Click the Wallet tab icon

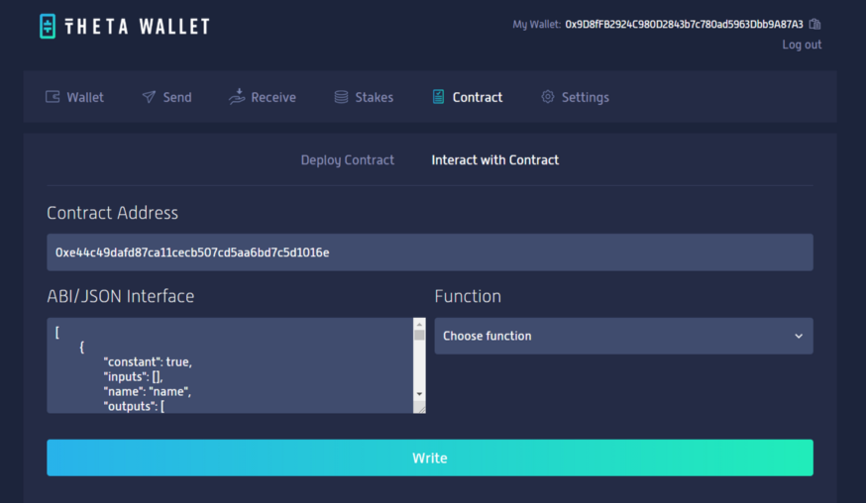(x=53, y=97)
